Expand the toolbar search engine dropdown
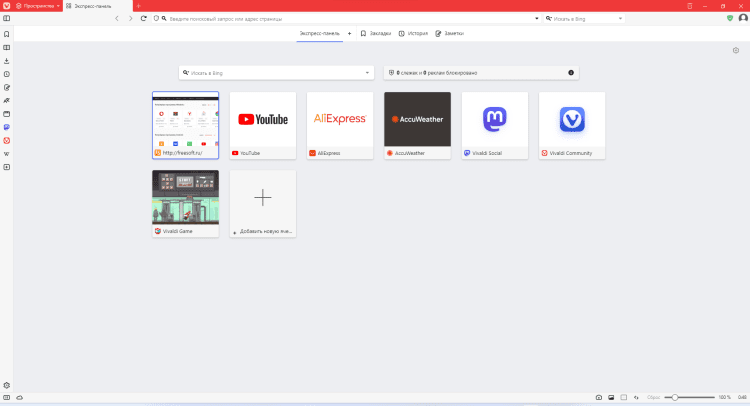 click(620, 19)
